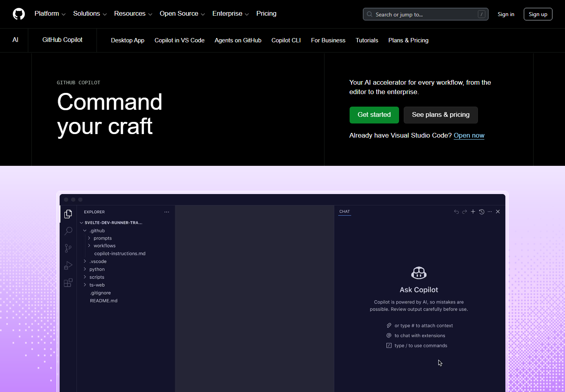Click the search magnifier icon in header
The image size is (565, 392).
[x=370, y=14]
